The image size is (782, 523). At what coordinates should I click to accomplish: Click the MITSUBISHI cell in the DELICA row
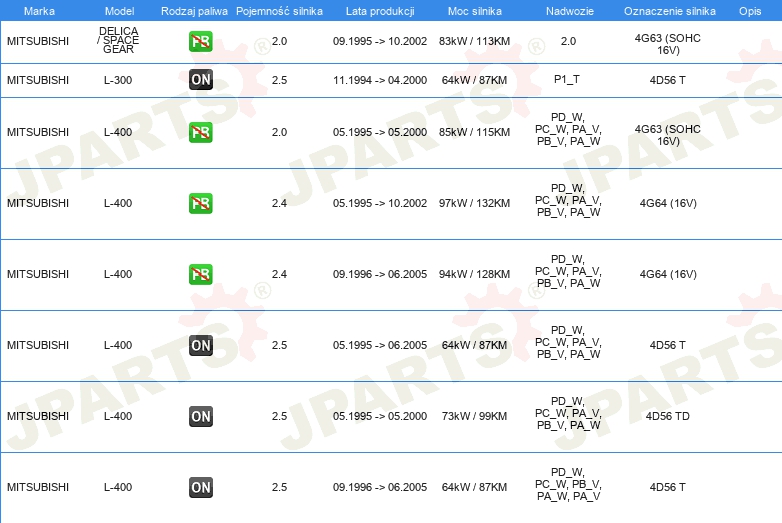(x=38, y=41)
